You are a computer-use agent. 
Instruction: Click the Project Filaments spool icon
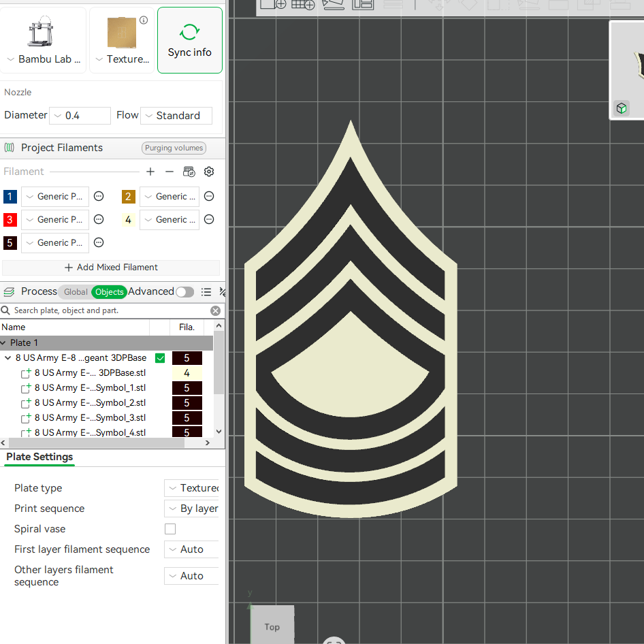point(9,148)
